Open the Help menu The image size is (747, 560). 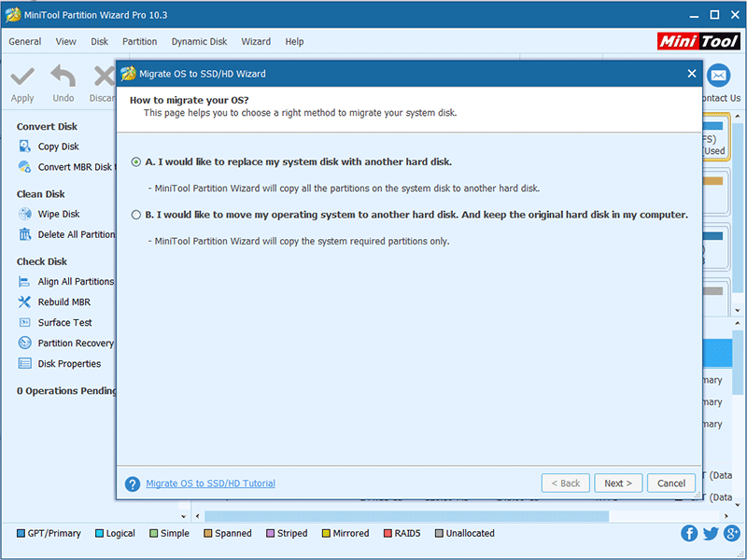tap(294, 42)
